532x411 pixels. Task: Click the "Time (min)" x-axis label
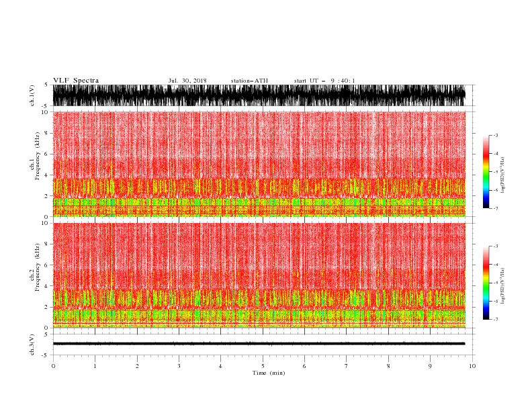point(269,373)
